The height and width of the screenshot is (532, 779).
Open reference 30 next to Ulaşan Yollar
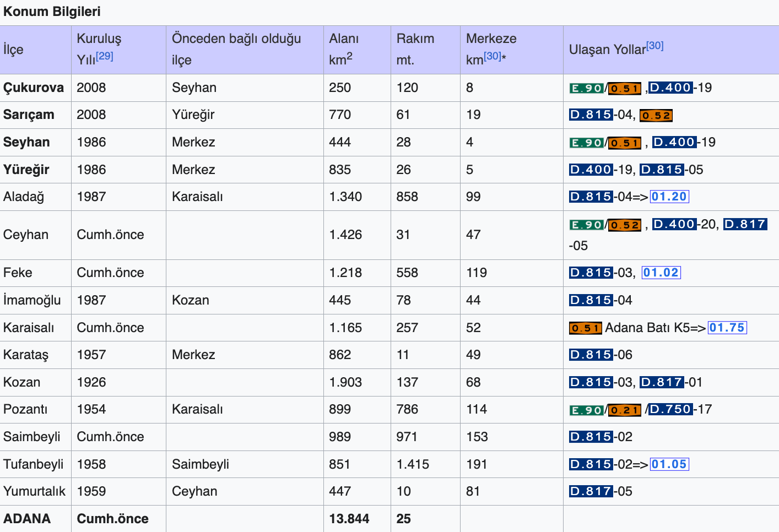654,46
